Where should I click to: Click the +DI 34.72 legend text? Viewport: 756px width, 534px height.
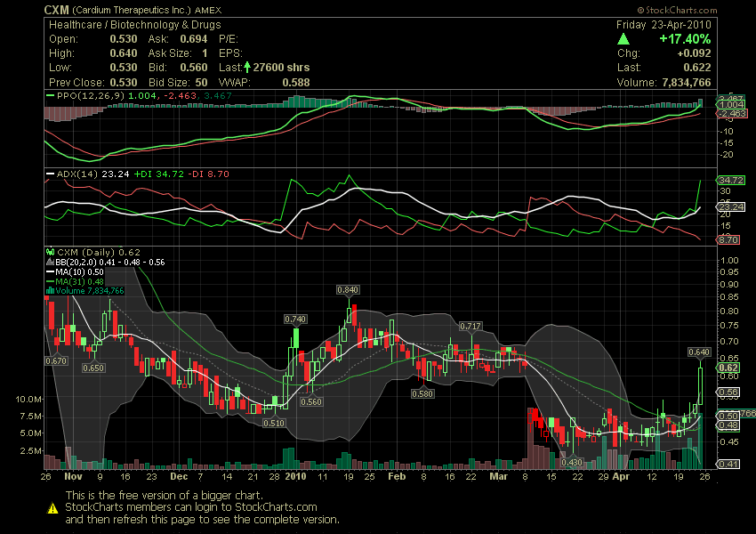[x=158, y=174]
